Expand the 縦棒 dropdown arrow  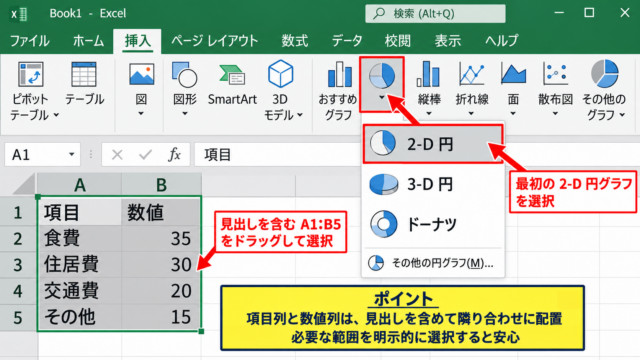click(x=429, y=113)
